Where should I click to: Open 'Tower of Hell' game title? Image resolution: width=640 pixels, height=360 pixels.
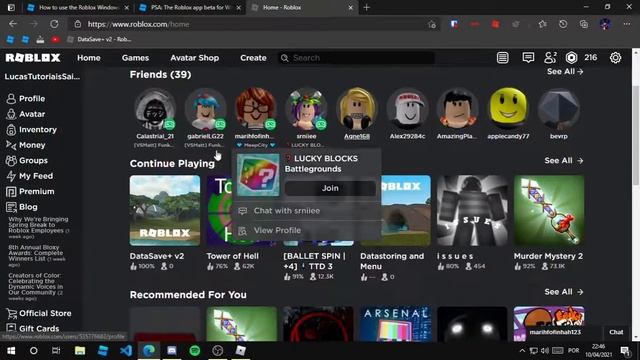(x=232, y=256)
